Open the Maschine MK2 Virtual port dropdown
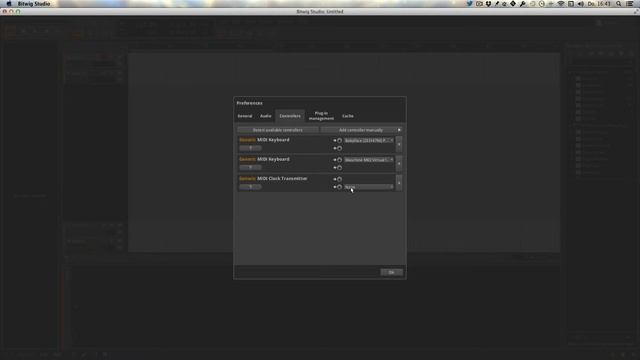 click(369, 160)
